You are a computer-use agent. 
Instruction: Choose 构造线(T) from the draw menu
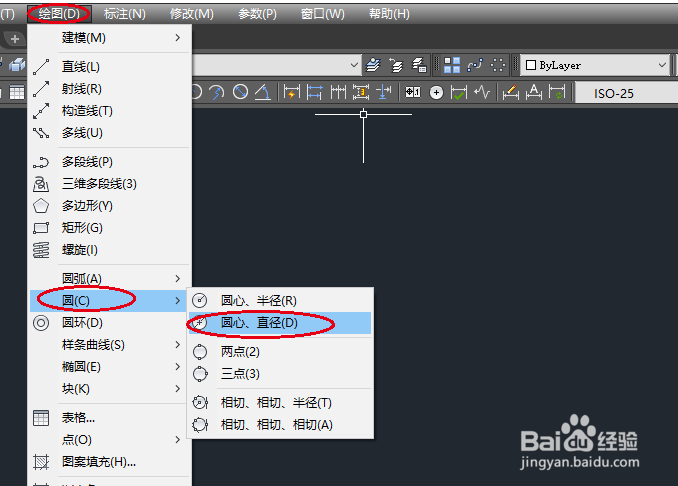pos(110,111)
